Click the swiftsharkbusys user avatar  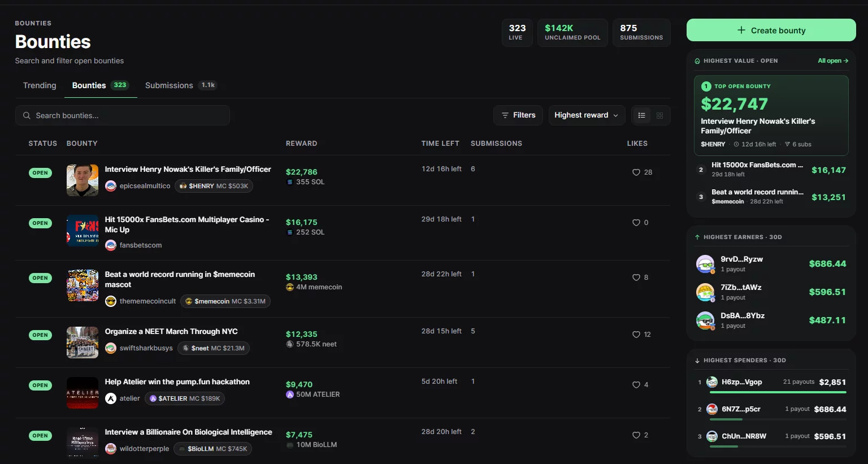[111, 348]
